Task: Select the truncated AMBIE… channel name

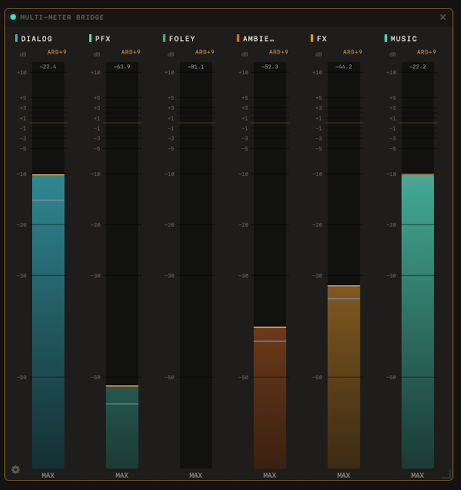Action: 259,39
